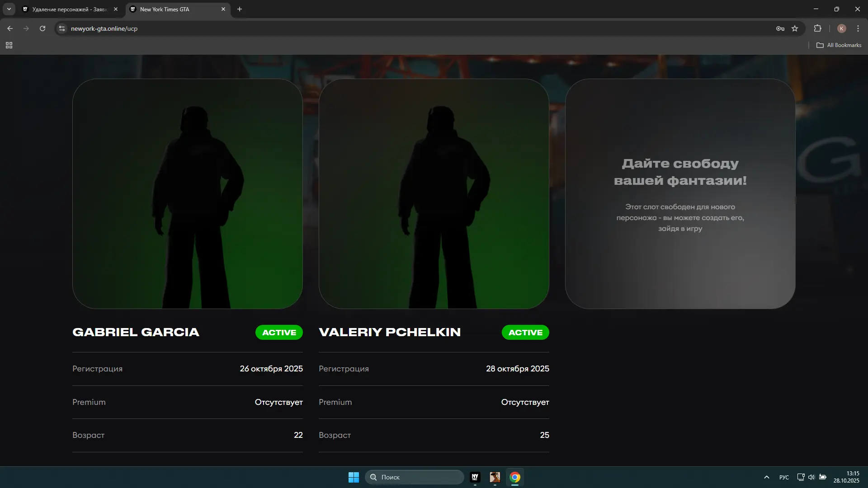Viewport: 868px width, 488px height.
Task: Open a new browser tab
Action: (x=240, y=9)
